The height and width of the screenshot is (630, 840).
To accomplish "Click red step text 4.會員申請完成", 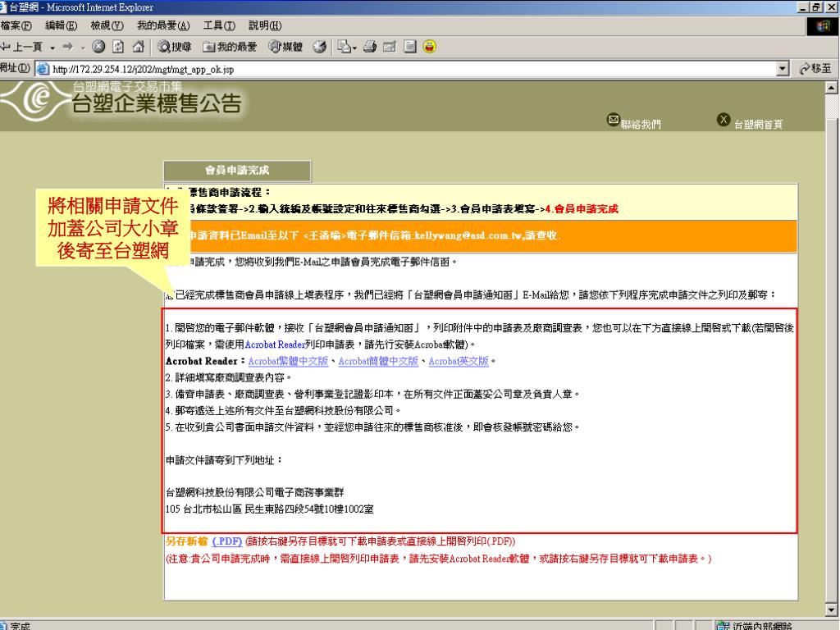I will coord(582,209).
